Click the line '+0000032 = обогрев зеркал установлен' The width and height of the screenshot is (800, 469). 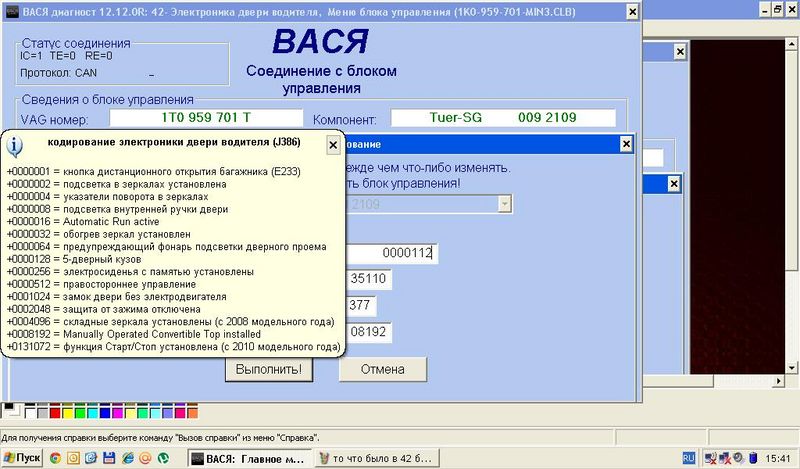(99, 234)
